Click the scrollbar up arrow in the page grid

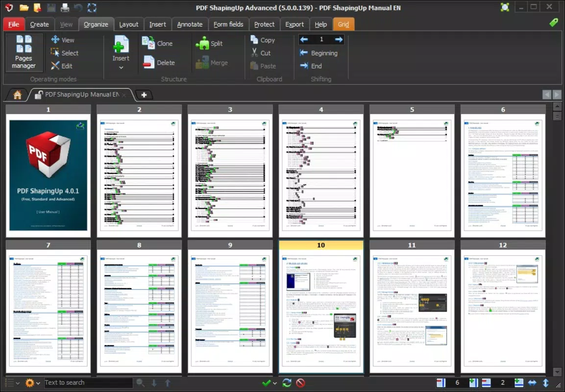(557, 107)
